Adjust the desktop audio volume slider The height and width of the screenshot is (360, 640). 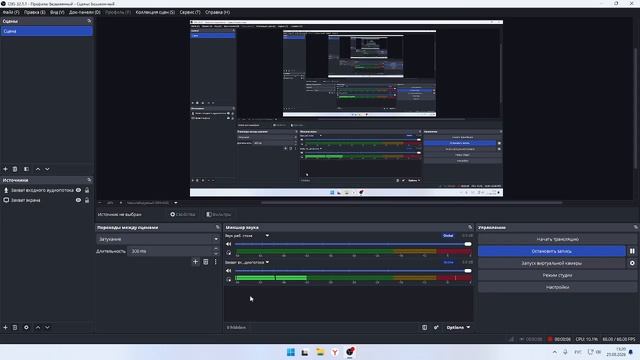[353, 244]
